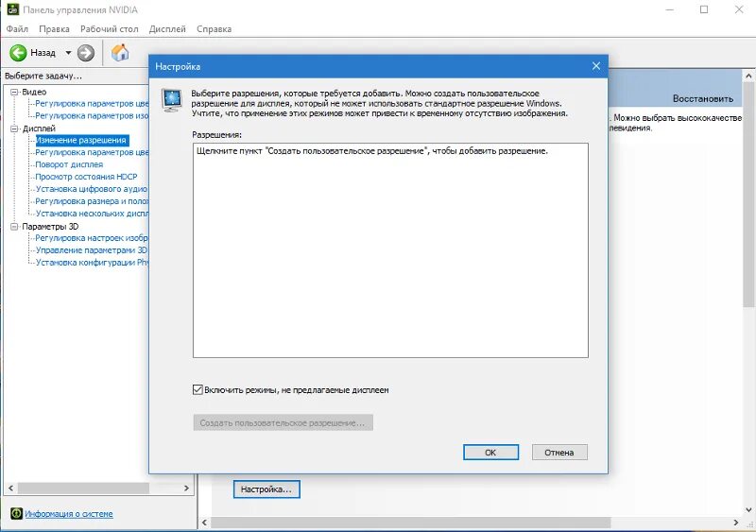Click the task tree scroll right arrow
Screen dimensions: 756x532
pos(186,489)
